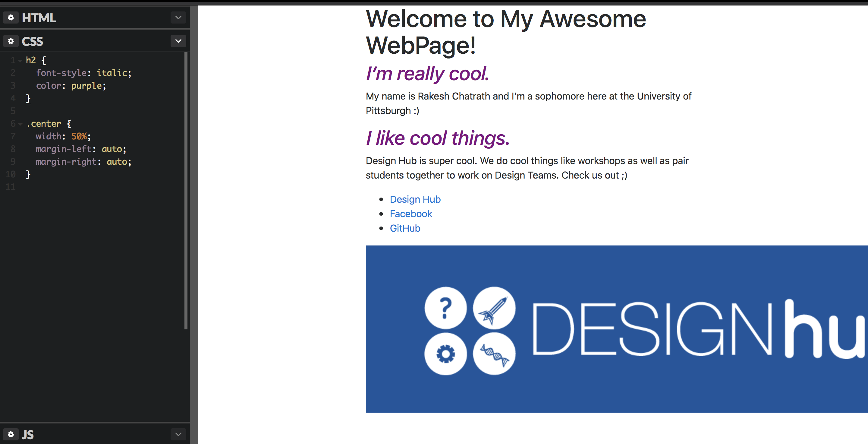Click the 'margin-left: auto;' code line
The width and height of the screenshot is (868, 444).
pos(81,149)
